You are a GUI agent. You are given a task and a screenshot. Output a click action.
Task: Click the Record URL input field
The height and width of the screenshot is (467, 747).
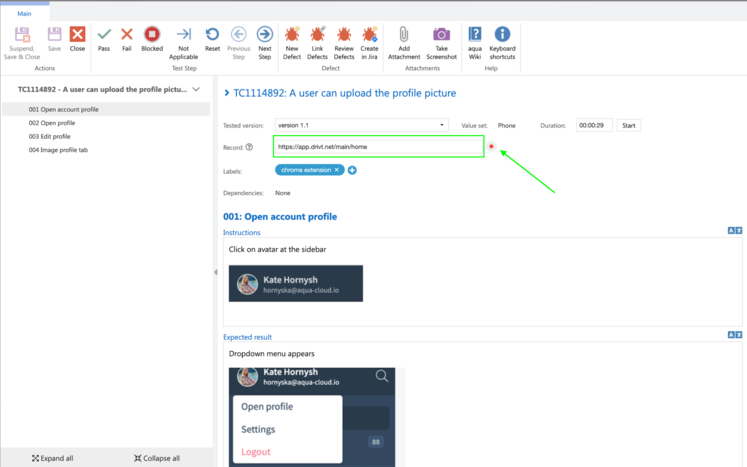pyautogui.click(x=378, y=147)
